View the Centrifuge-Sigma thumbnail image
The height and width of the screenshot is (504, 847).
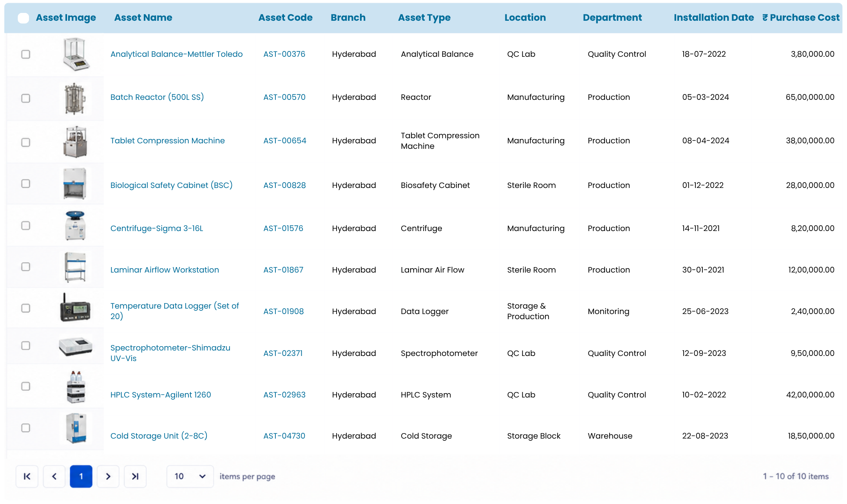(75, 226)
